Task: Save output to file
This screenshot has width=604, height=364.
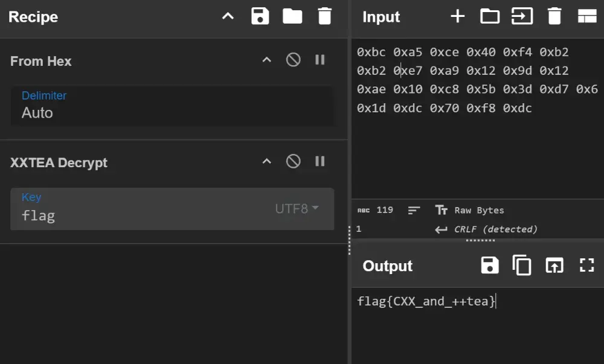Action: [490, 266]
